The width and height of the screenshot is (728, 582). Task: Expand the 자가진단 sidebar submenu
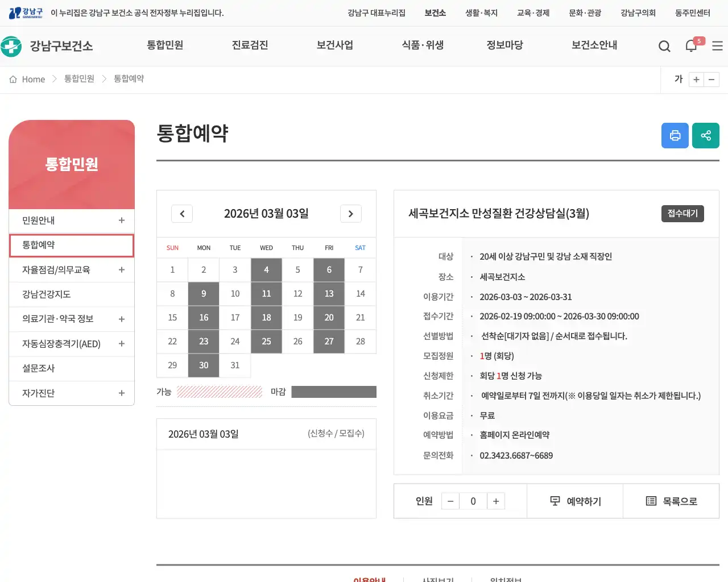(121, 393)
